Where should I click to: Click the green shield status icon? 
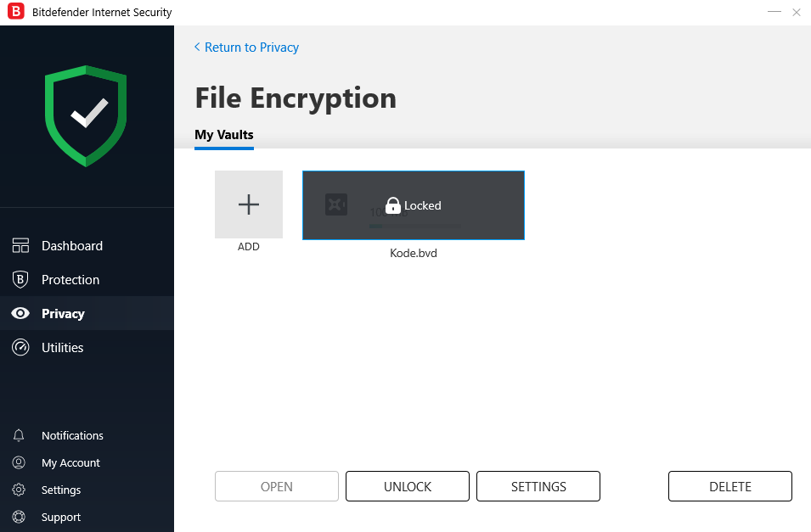coord(86,115)
